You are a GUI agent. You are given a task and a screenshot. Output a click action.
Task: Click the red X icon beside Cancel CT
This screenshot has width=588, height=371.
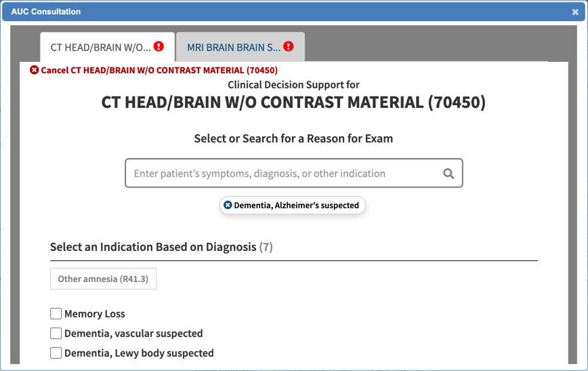[x=34, y=70]
